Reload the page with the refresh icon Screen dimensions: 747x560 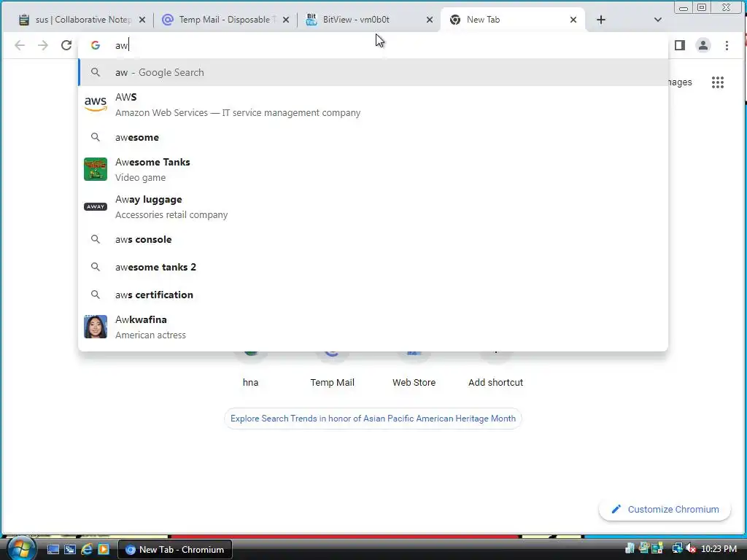[66, 45]
